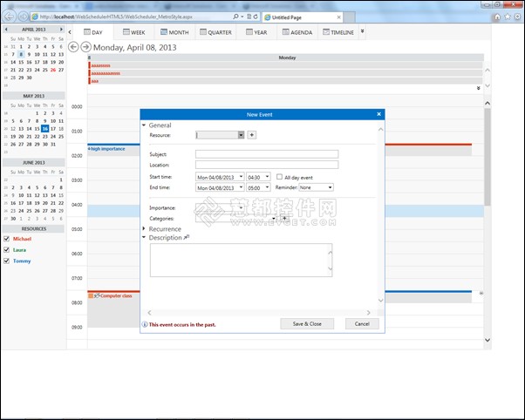Navigate to previous day circle arrow

(x=73, y=47)
